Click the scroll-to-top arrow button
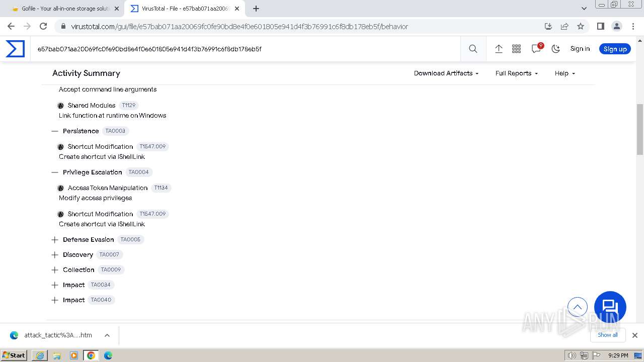644x362 pixels. pyautogui.click(x=578, y=307)
